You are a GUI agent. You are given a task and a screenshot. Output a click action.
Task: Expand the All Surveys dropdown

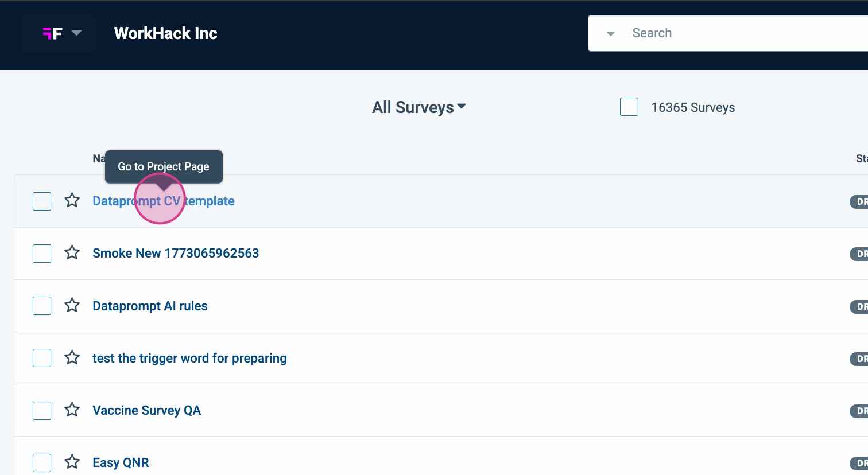coord(418,107)
